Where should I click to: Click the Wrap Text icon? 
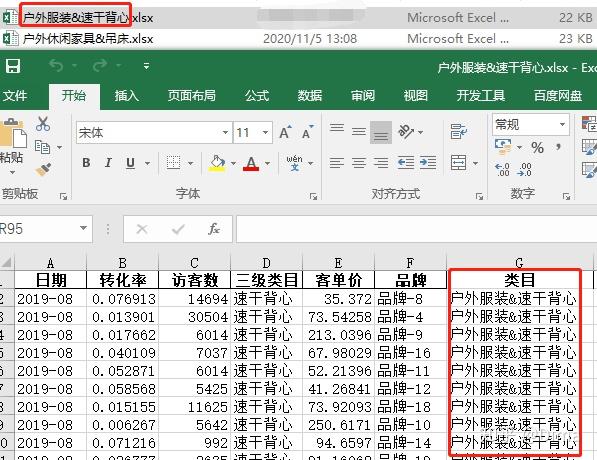pos(458,131)
